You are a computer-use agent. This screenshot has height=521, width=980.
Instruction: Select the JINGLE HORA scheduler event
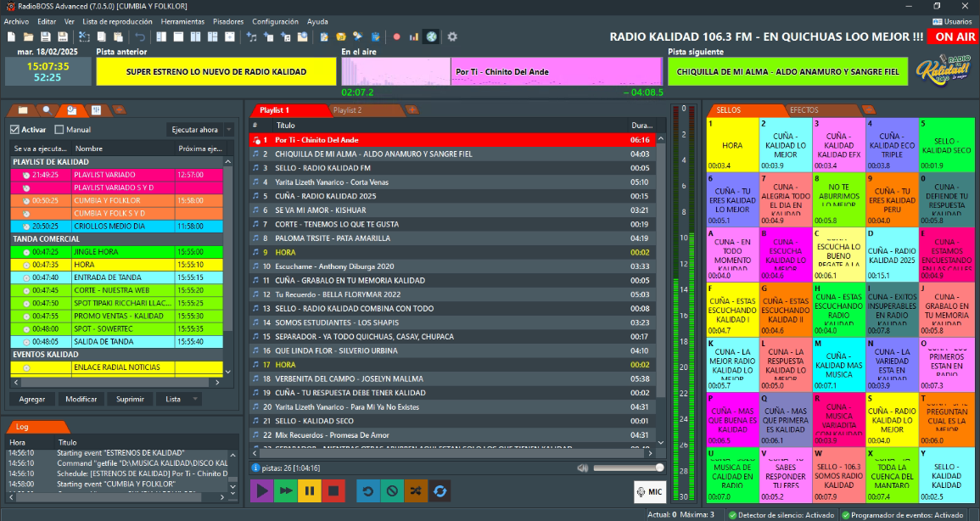click(117, 252)
